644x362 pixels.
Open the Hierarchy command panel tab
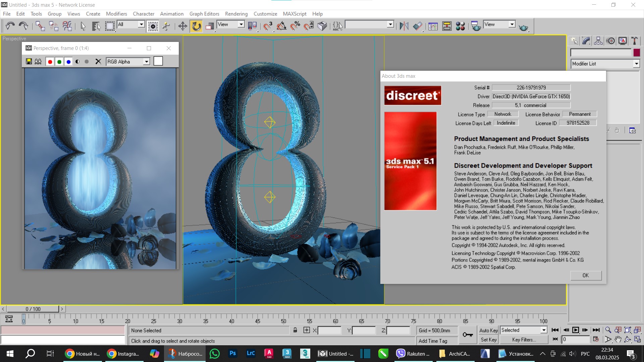coord(598,41)
